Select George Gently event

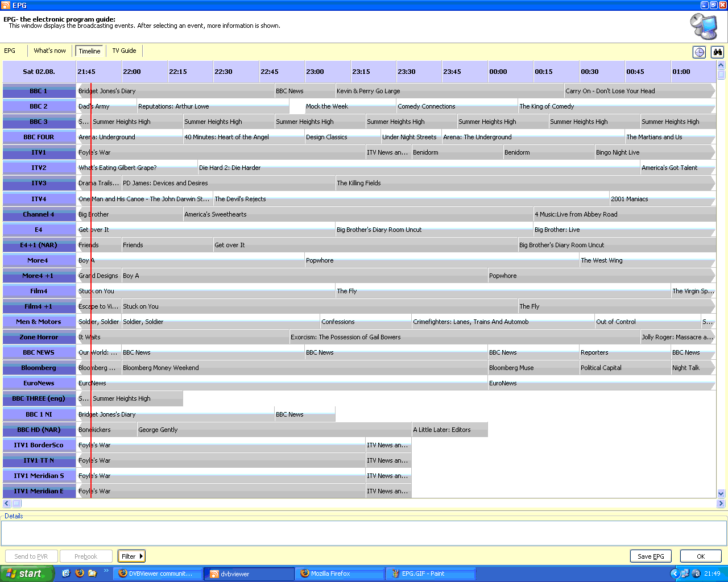click(274, 430)
